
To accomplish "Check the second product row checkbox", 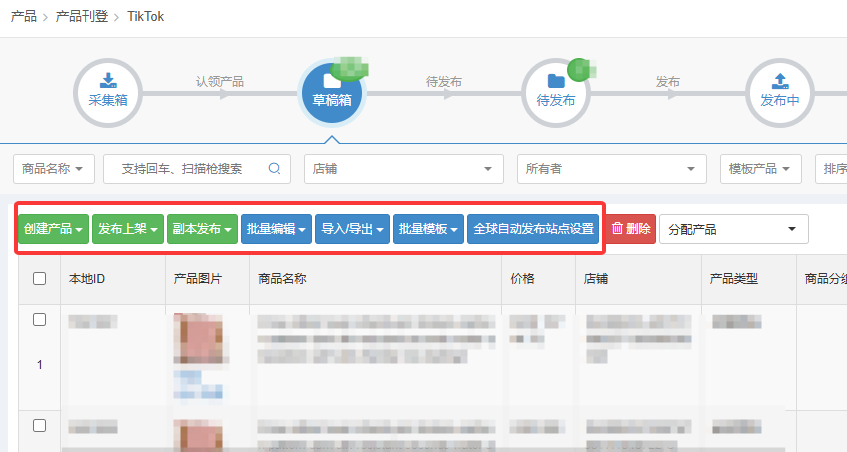I will [40, 426].
